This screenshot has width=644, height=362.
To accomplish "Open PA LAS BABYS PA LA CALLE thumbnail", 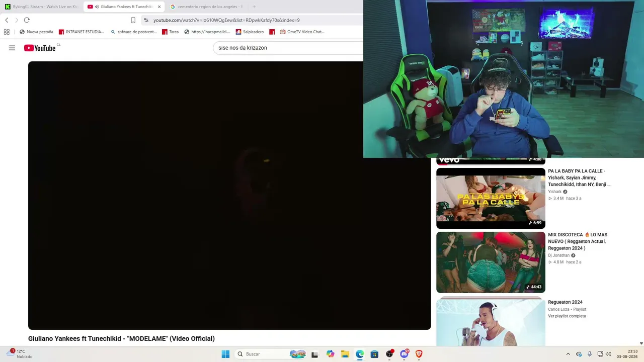I will [491, 198].
